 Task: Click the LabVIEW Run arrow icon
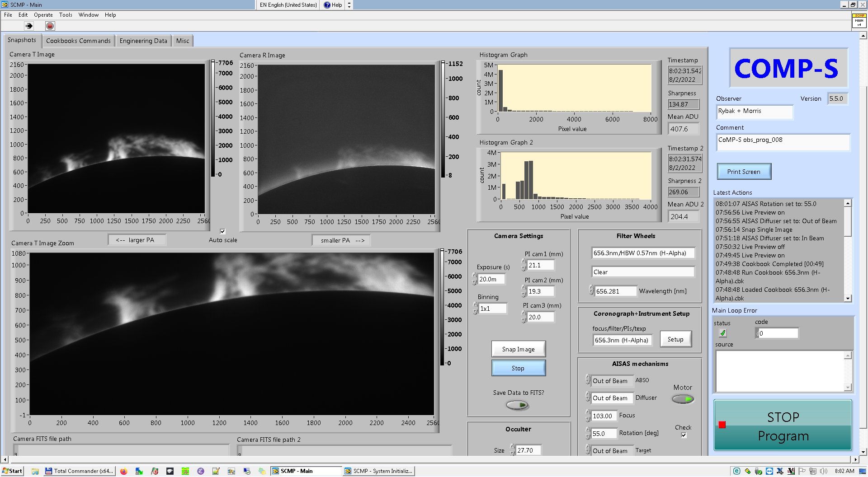tap(29, 26)
